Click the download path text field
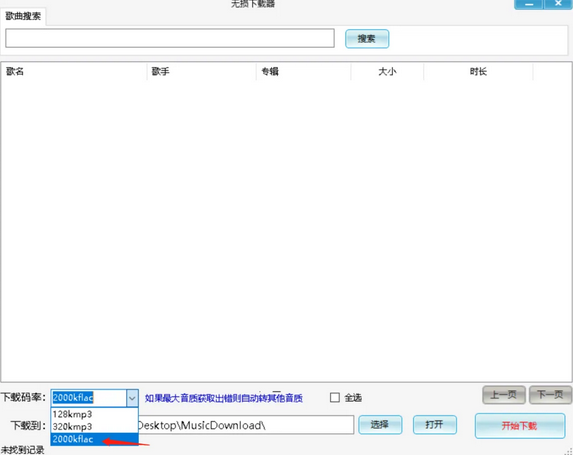The width and height of the screenshot is (573, 455). (x=246, y=425)
